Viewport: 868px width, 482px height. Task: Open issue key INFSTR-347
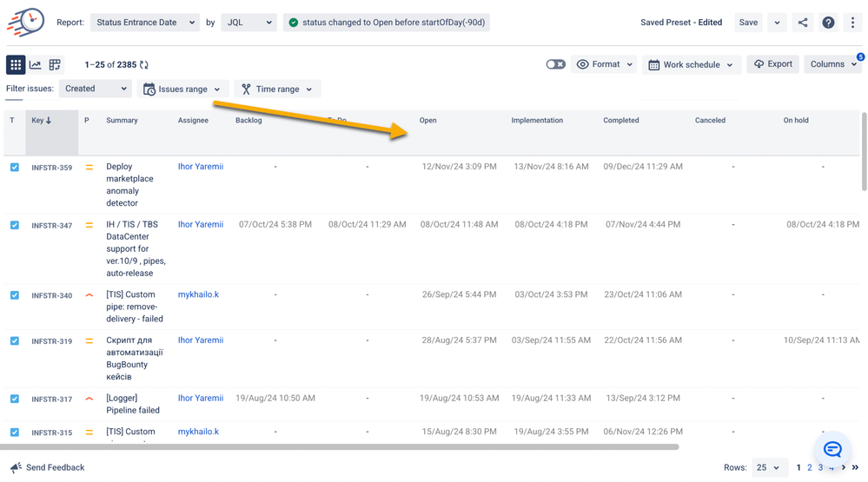[x=51, y=226]
